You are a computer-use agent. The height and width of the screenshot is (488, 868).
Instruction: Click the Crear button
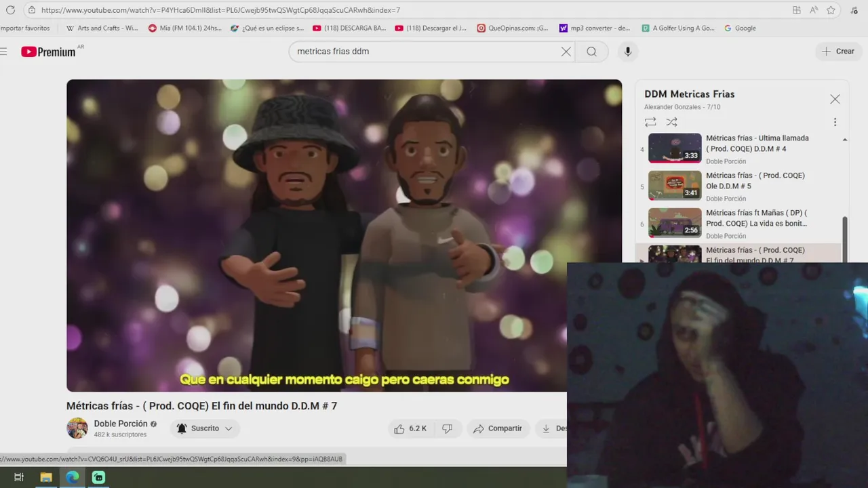[x=839, y=52]
